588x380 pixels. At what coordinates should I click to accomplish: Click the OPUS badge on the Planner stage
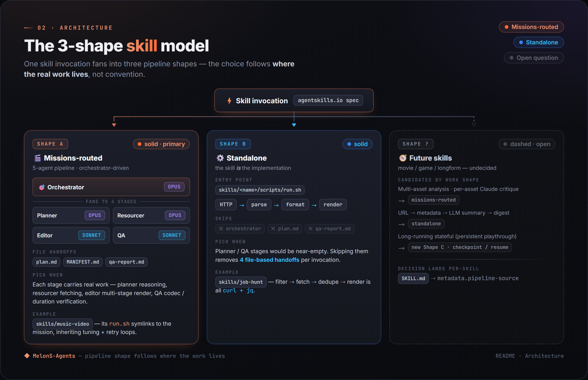click(x=95, y=215)
